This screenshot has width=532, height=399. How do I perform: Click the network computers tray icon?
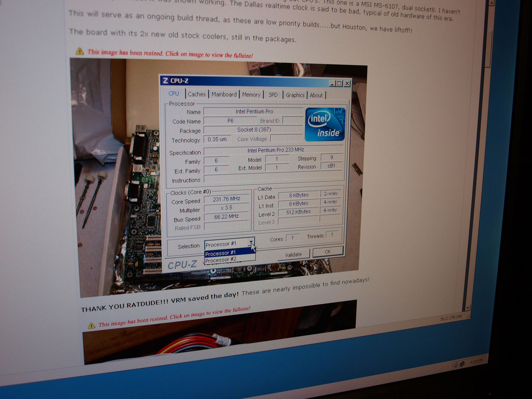(462, 364)
